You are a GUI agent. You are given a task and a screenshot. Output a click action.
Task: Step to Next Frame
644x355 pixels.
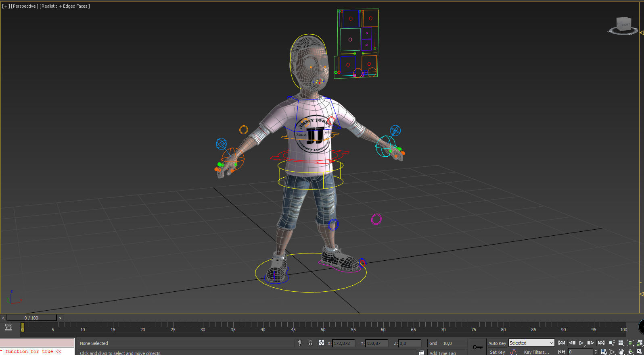(x=590, y=343)
